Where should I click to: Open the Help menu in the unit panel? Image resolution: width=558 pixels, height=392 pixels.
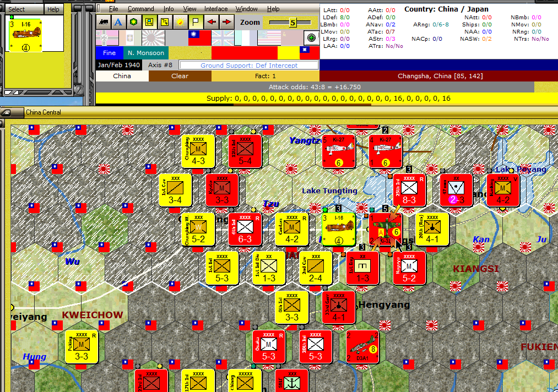(53, 9)
